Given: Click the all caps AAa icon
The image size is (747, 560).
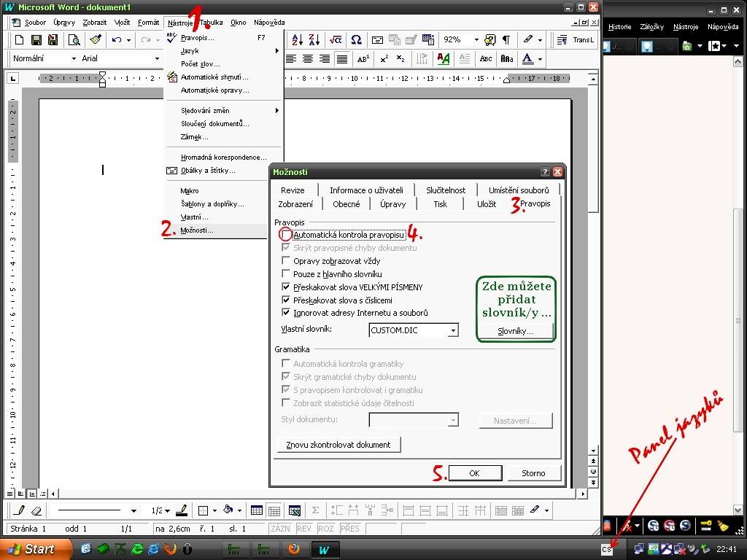Looking at the screenshot, I should tap(507, 59).
